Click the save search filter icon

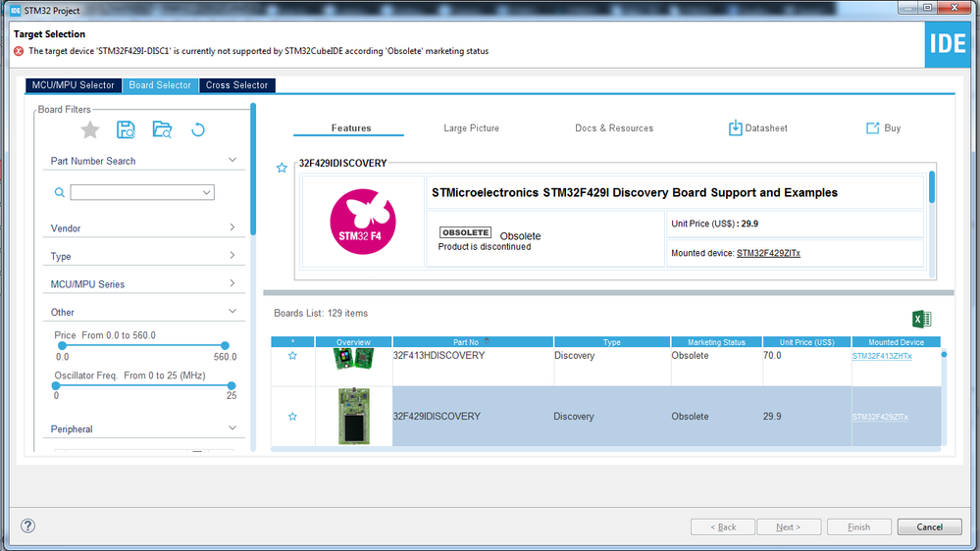pos(126,129)
